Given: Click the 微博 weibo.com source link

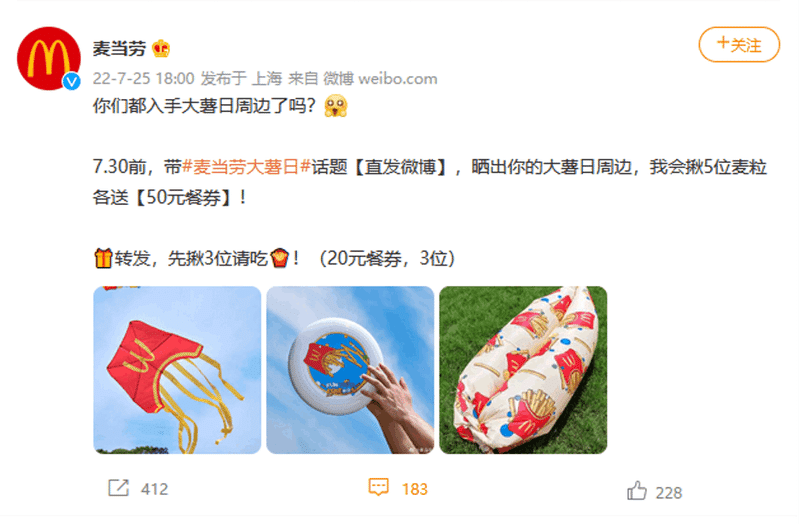Looking at the screenshot, I should click(x=381, y=79).
